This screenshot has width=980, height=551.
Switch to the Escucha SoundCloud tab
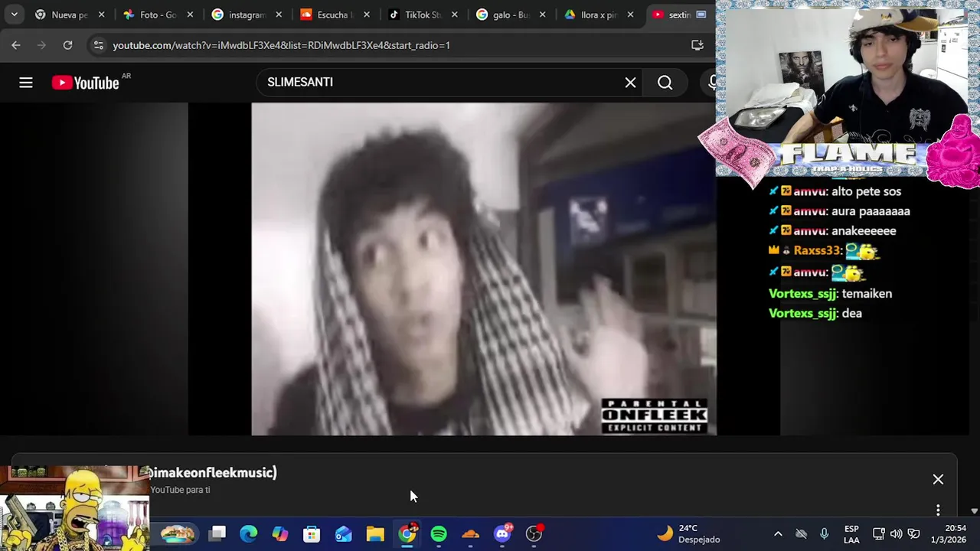[x=335, y=15]
